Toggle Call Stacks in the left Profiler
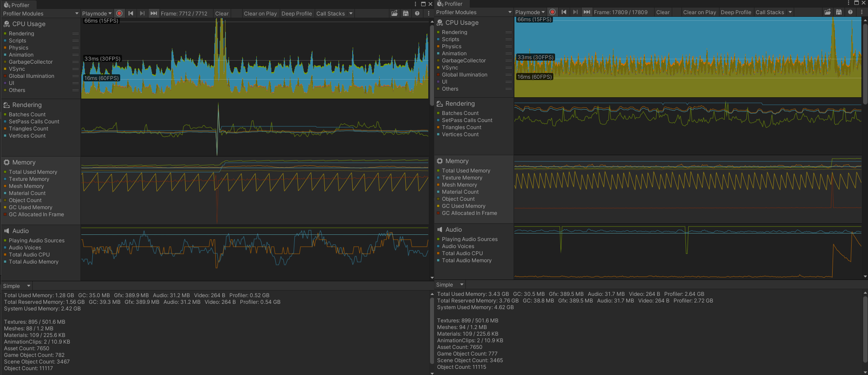The image size is (868, 375). (x=330, y=14)
